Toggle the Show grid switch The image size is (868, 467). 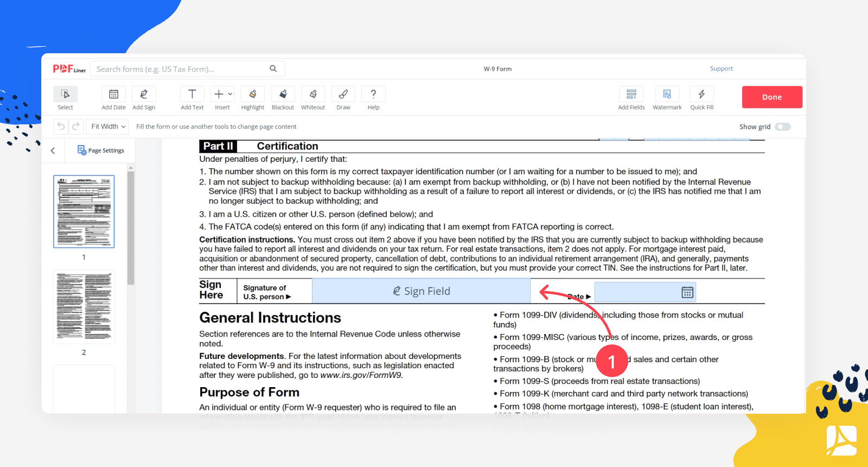coord(783,127)
